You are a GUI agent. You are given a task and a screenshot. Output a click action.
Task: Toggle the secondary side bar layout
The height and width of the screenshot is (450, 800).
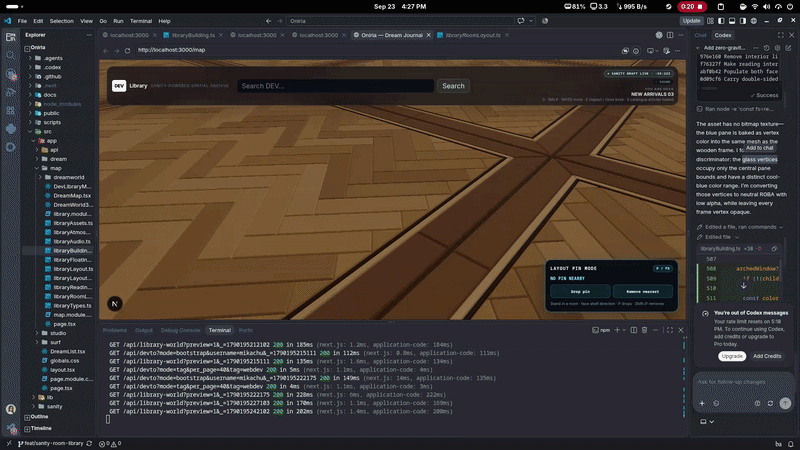(x=743, y=21)
